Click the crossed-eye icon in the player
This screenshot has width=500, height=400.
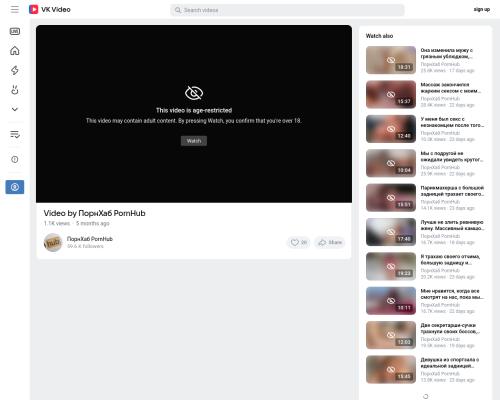pos(194,93)
